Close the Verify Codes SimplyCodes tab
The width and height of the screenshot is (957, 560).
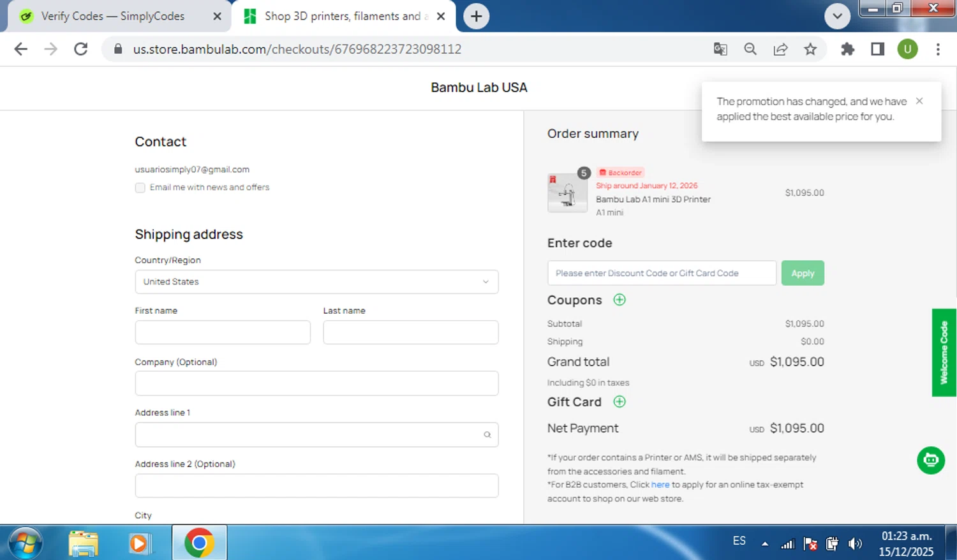click(217, 16)
